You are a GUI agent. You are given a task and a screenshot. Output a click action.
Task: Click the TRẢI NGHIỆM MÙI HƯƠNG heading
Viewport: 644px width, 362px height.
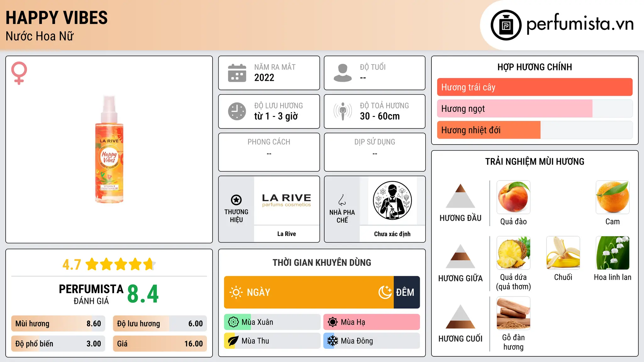coord(535,162)
